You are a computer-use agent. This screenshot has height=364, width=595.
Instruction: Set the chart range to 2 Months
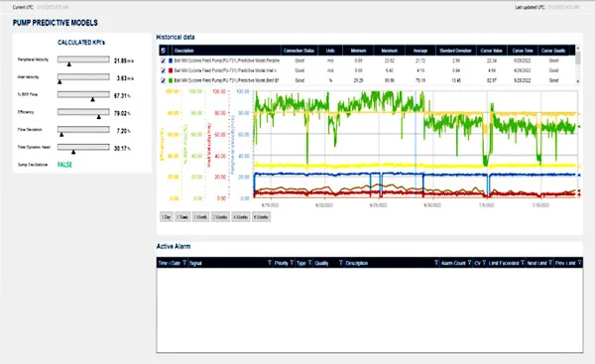(x=220, y=217)
